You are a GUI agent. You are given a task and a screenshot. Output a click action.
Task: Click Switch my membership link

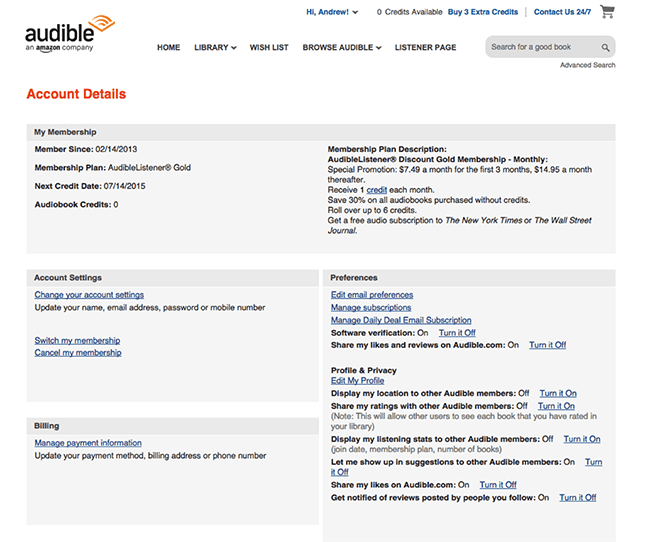(x=77, y=340)
